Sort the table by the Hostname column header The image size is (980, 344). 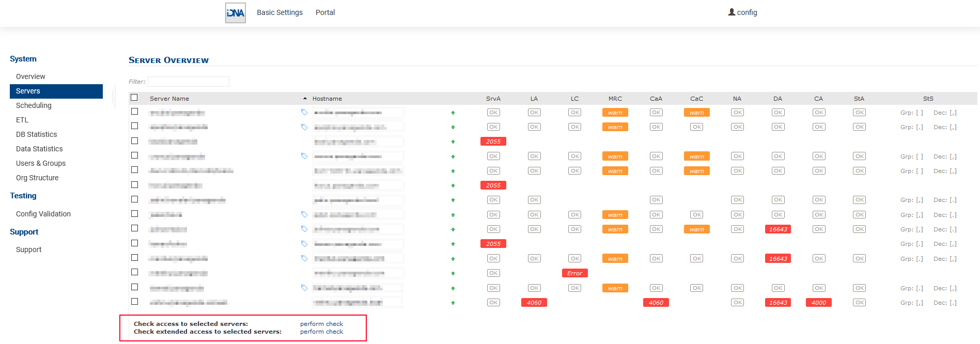coord(327,99)
